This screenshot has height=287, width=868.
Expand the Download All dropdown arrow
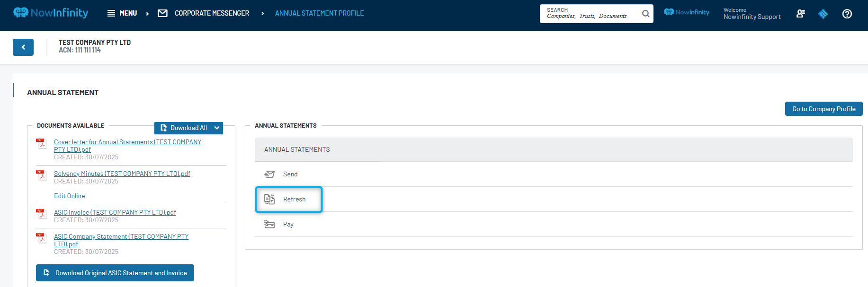[x=217, y=128]
